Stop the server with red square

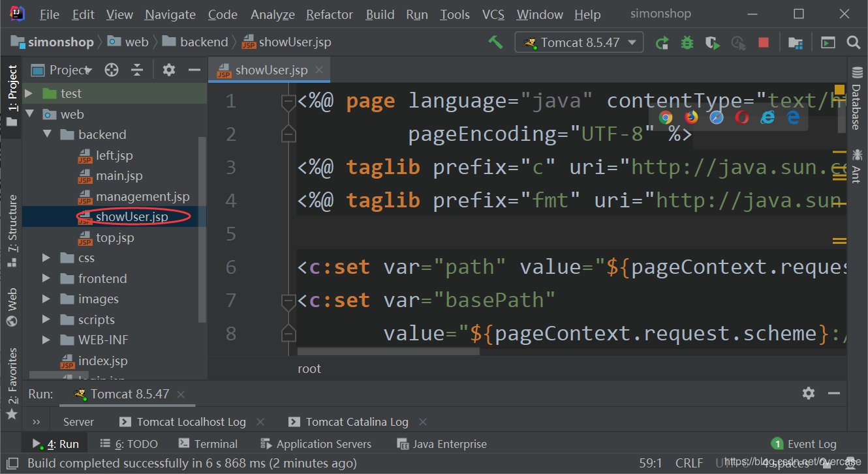click(764, 43)
